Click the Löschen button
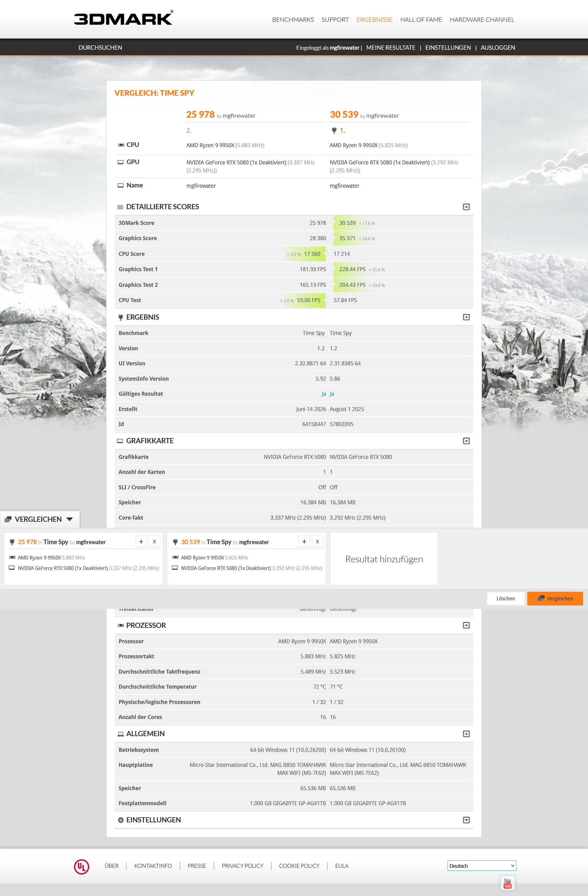 pyautogui.click(x=505, y=598)
